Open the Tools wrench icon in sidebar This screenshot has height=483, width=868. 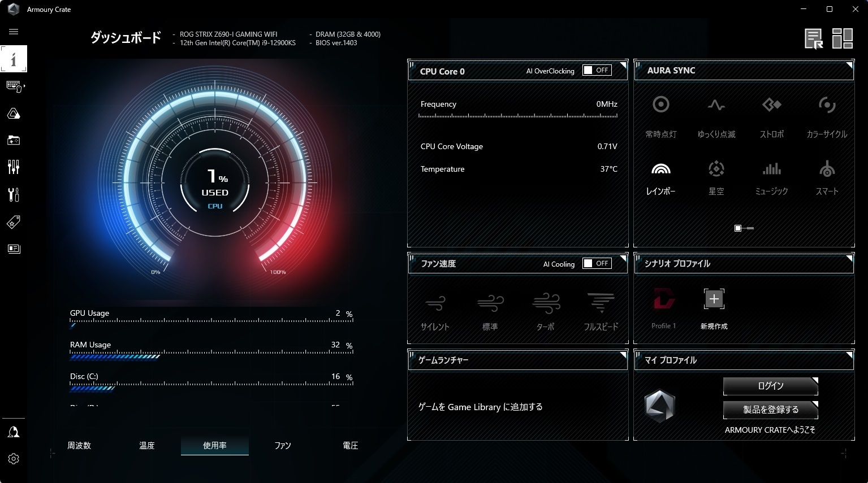[x=14, y=194]
